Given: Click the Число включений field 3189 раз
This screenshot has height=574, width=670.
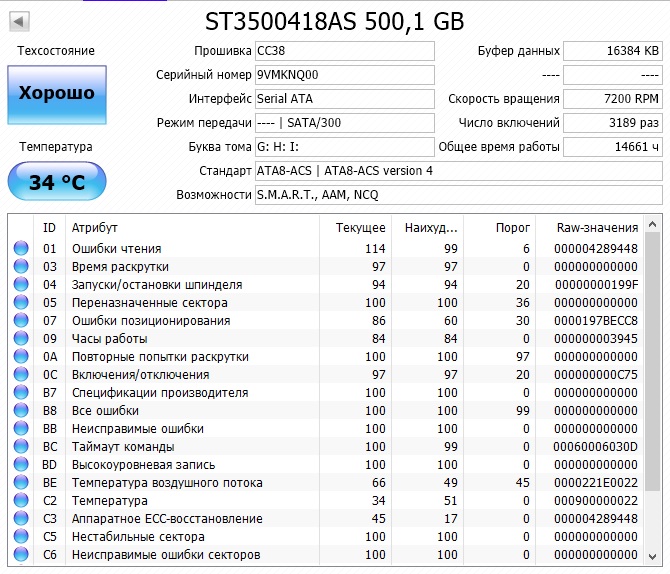Looking at the screenshot, I should point(613,123).
